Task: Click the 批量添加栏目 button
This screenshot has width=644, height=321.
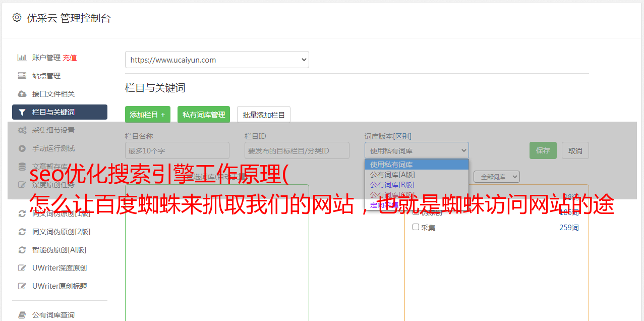Action: point(264,115)
